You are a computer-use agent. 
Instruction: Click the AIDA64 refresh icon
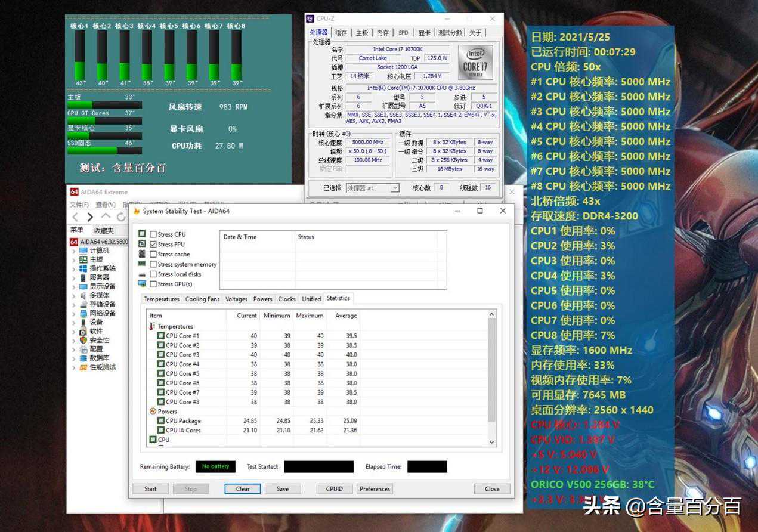[x=120, y=217]
